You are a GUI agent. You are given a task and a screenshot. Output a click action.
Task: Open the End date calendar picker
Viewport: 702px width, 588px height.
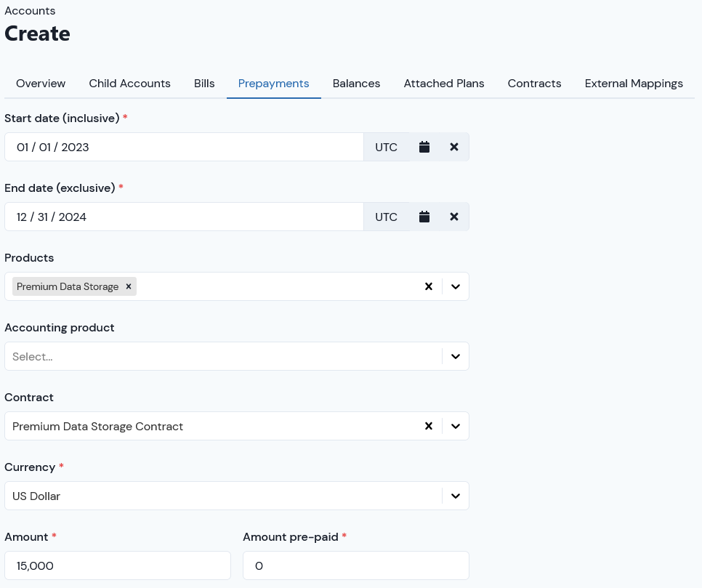tap(424, 217)
